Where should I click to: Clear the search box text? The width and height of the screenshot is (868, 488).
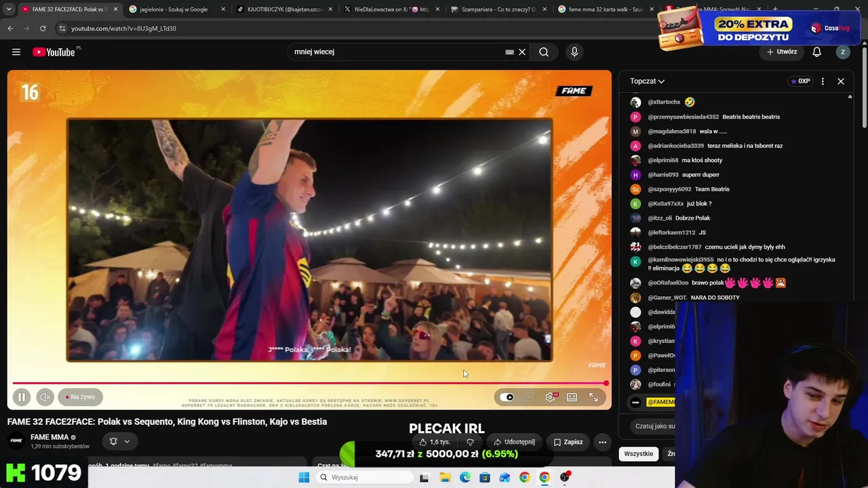[x=522, y=52]
